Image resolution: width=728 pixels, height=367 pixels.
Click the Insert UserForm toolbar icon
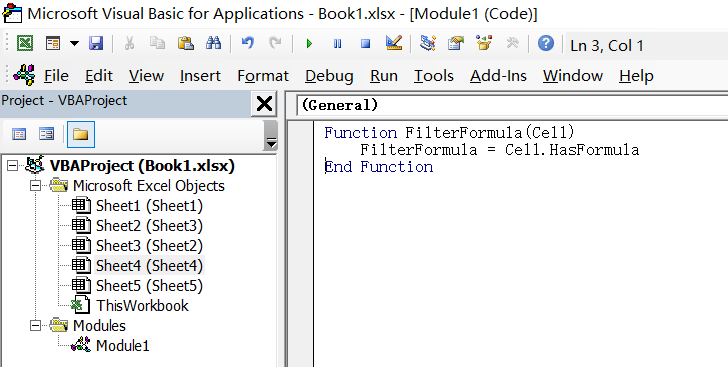(53, 44)
